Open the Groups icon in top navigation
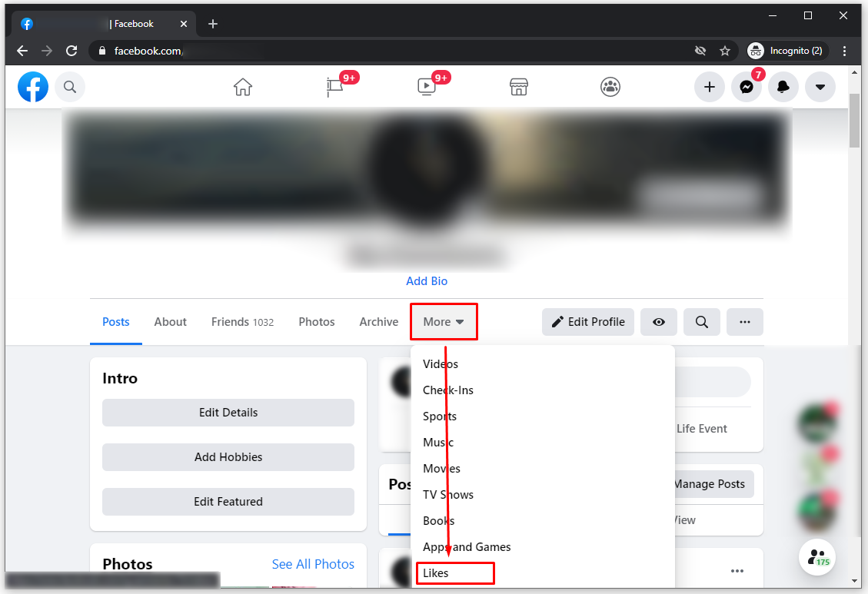Viewport: 868px width, 594px height. point(610,87)
